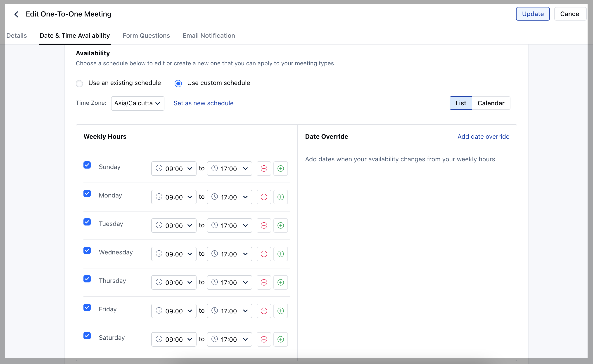Remove Tuesday's time range
The image size is (593, 364).
(264, 225)
